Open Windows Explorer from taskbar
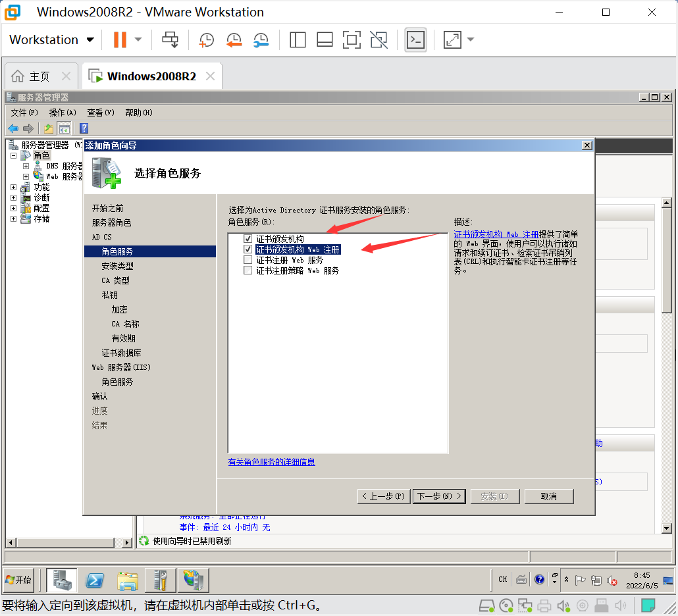 [128, 580]
